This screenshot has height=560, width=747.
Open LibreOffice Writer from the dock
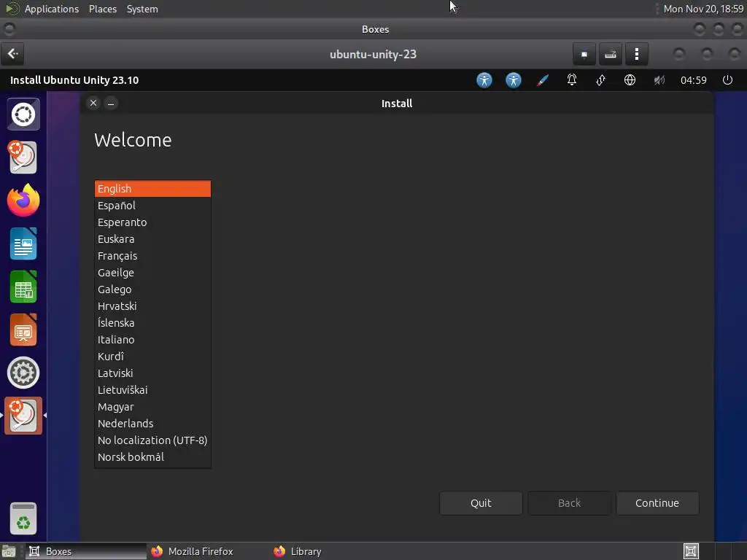23,244
